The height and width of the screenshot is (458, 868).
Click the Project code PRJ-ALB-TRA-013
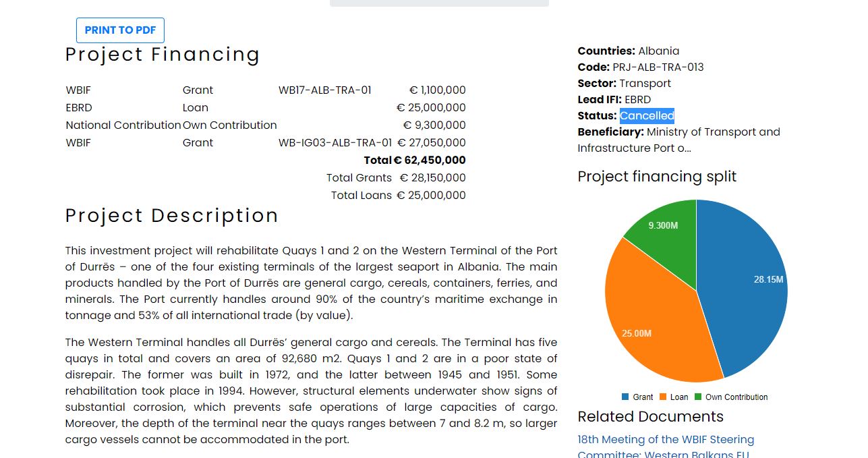pos(658,67)
